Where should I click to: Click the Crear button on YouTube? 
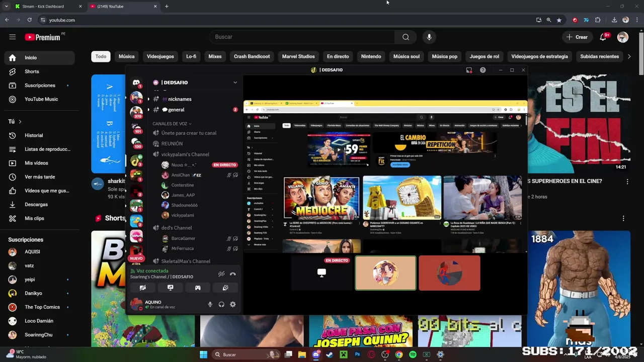point(577,37)
